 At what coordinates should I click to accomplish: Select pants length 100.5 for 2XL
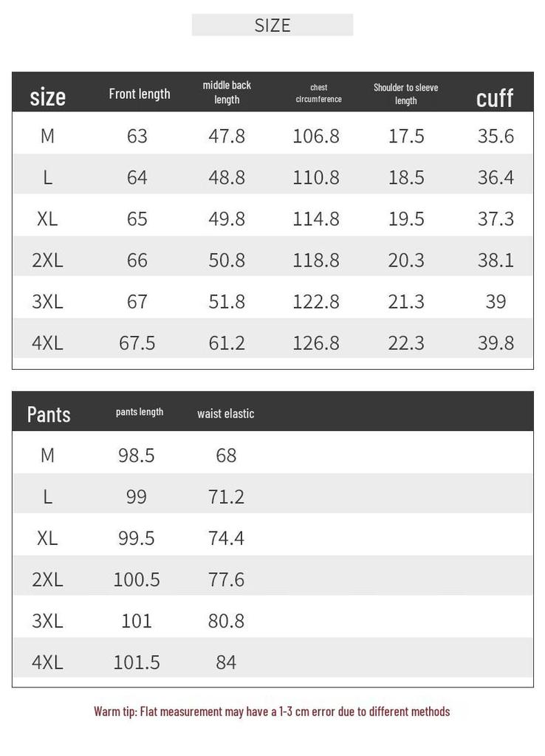pyautogui.click(x=137, y=580)
